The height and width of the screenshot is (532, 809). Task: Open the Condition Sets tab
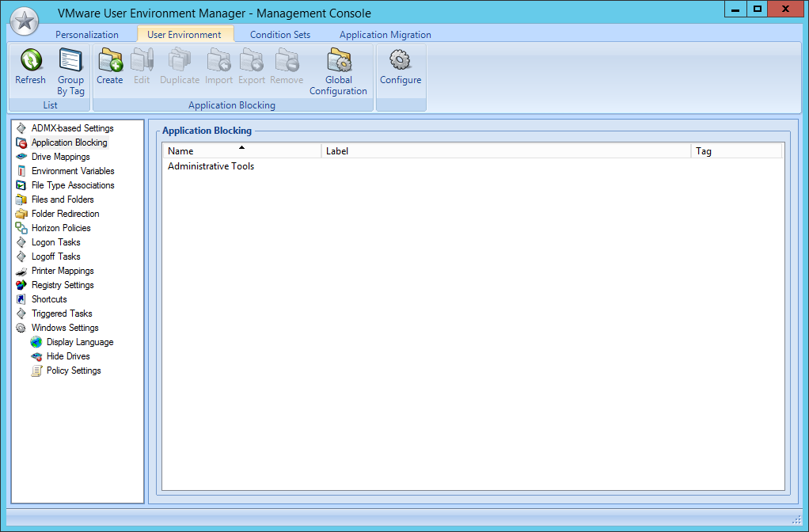point(280,35)
